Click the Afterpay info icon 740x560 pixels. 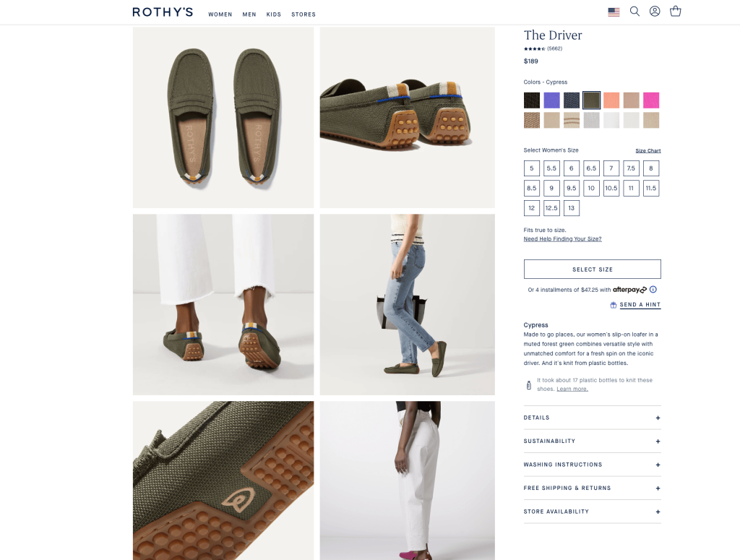tap(653, 290)
